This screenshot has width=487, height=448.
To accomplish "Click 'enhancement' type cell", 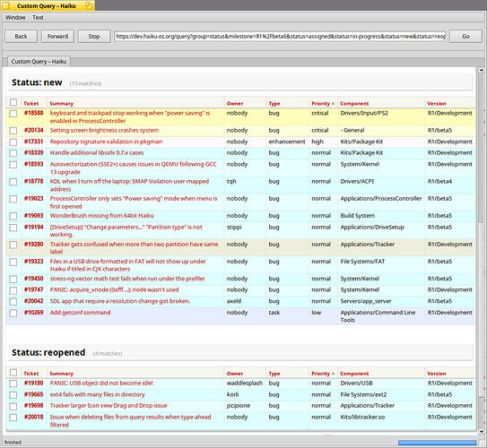I will [287, 142].
